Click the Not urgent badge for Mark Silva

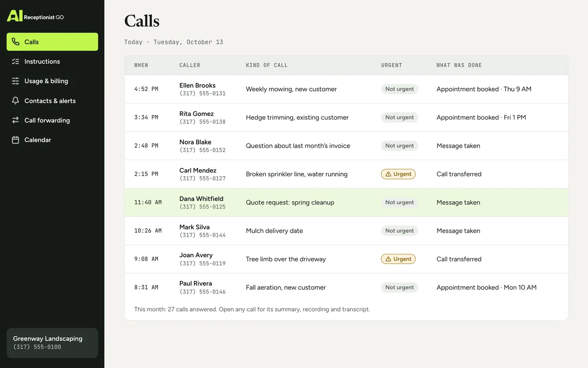click(400, 231)
